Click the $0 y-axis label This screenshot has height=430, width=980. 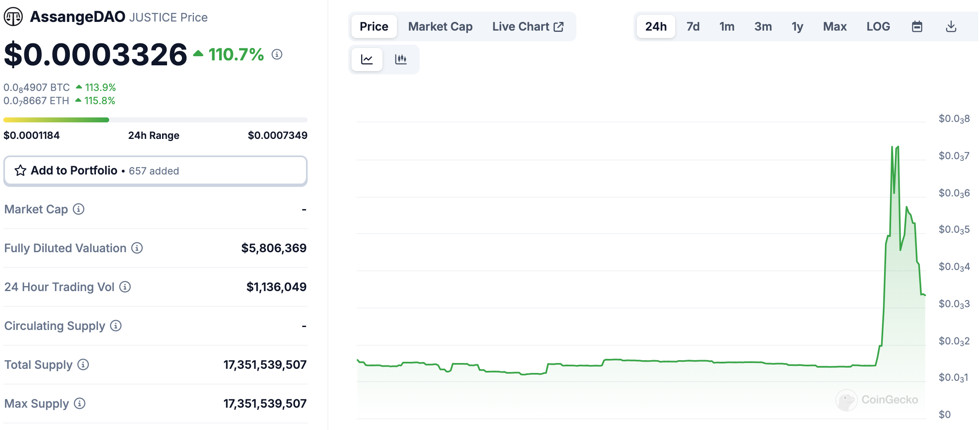tap(945, 414)
